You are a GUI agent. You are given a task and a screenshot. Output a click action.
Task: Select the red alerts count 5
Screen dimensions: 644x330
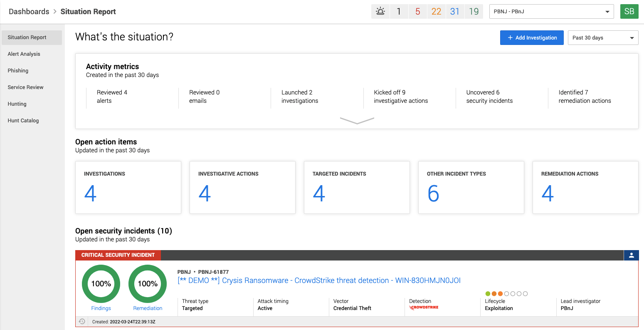coord(417,11)
